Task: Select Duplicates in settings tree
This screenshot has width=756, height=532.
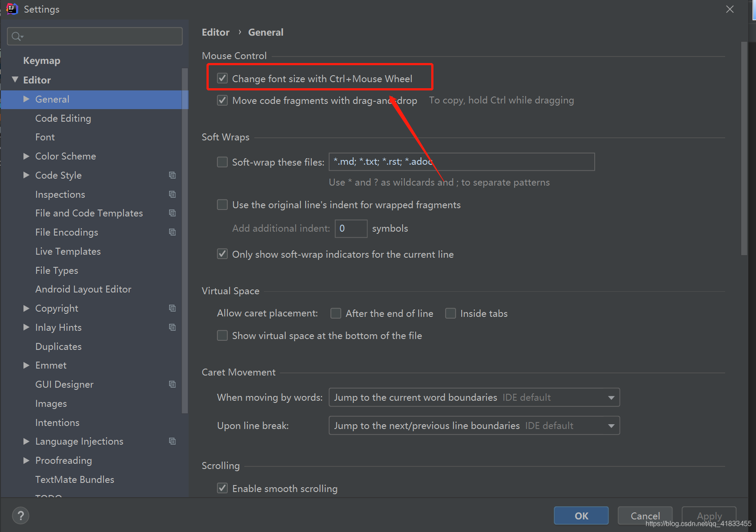Action: (58, 346)
